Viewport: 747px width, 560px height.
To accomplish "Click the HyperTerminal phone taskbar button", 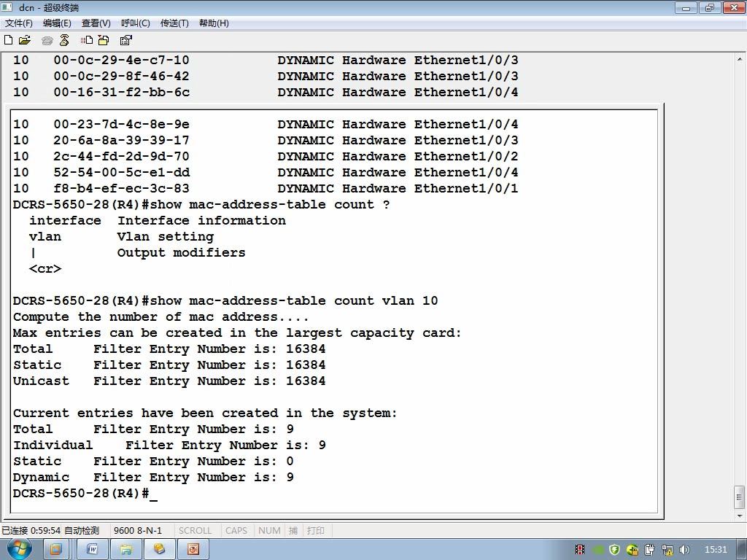I will (x=160, y=550).
